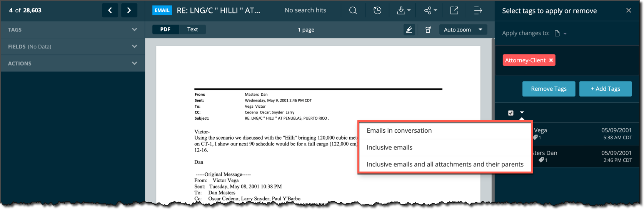Open the download menu icon
The width and height of the screenshot is (644, 210).
pos(404,10)
